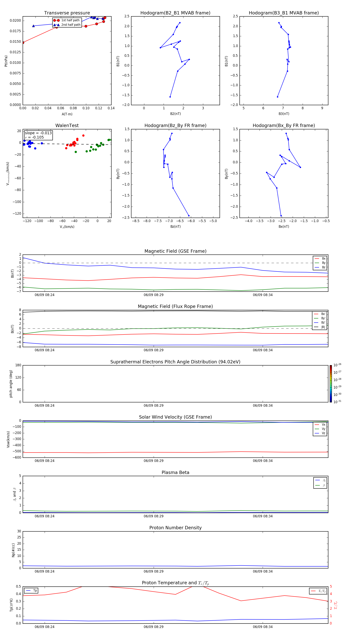
Task: Click the Tp legend entry
Action: pos(31,591)
